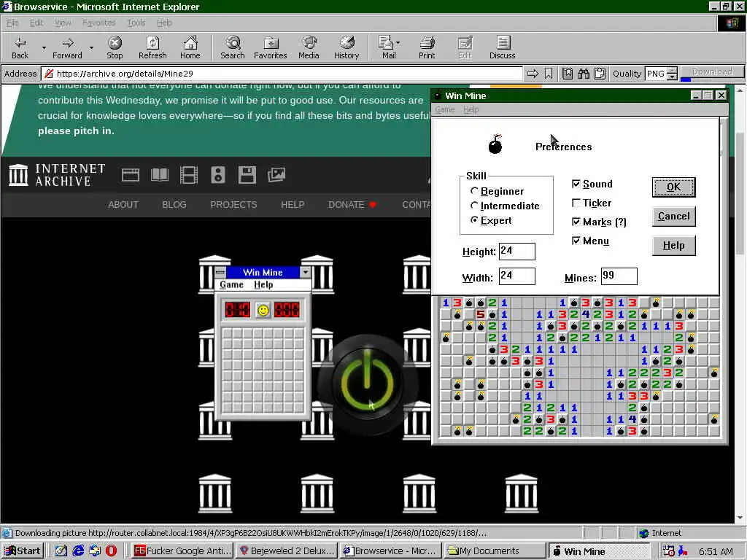This screenshot has width=747, height=560.
Task: Open the Mail toolbar button
Action: click(387, 47)
